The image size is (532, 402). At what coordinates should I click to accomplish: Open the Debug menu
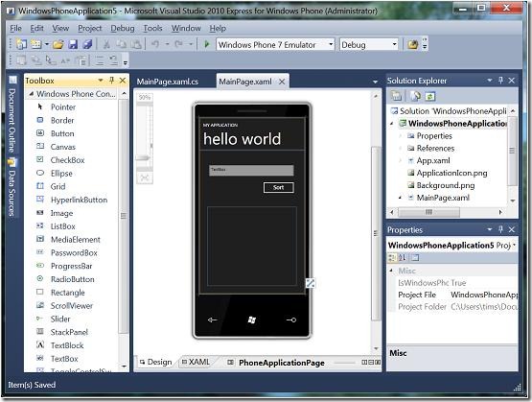coord(123,28)
